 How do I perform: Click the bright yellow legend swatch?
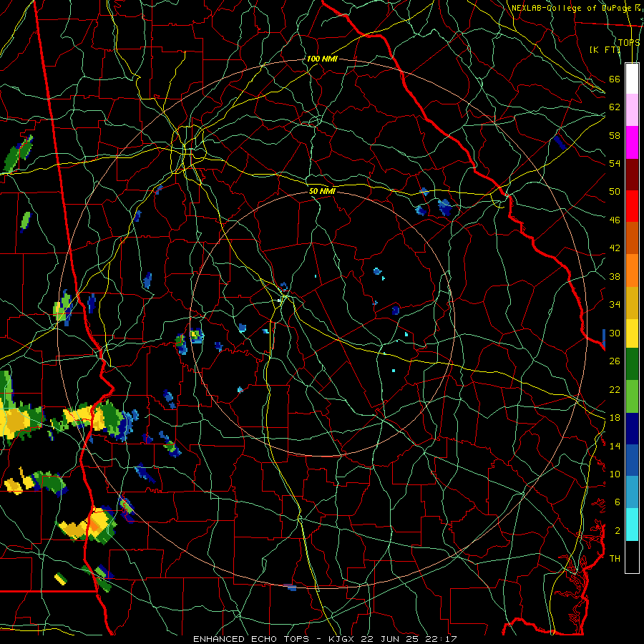click(632, 333)
